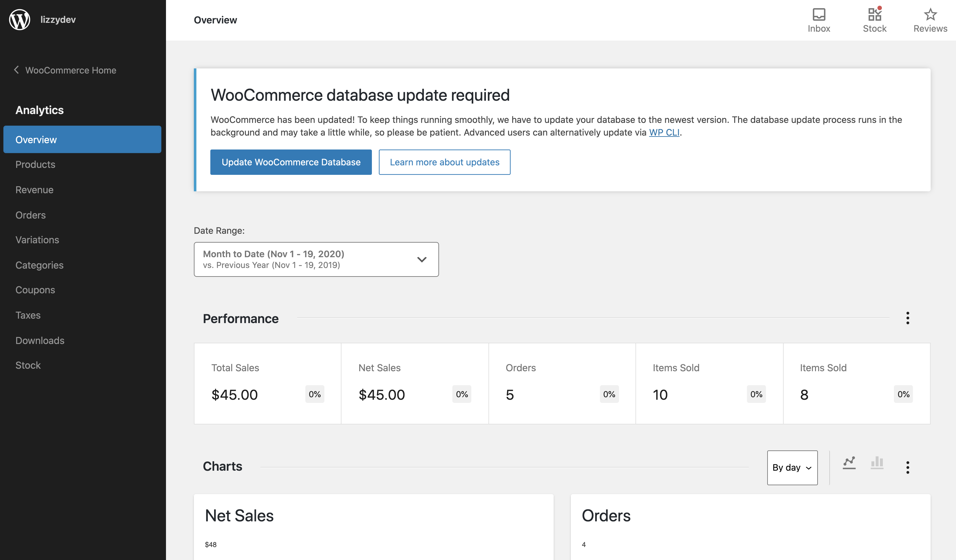The image size is (956, 560).
Task: Switch Charts to bar chart view
Action: (x=877, y=463)
